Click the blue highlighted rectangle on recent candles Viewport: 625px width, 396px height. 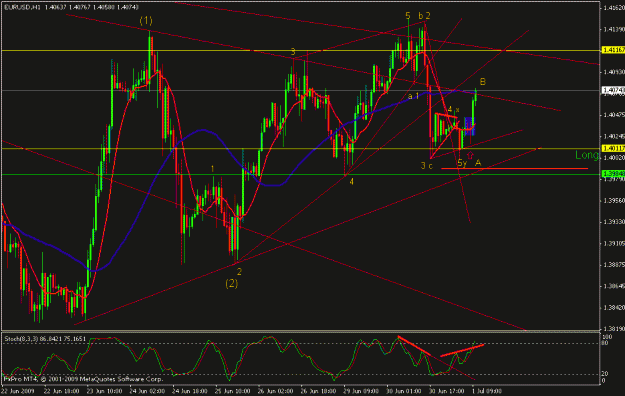pyautogui.click(x=470, y=126)
